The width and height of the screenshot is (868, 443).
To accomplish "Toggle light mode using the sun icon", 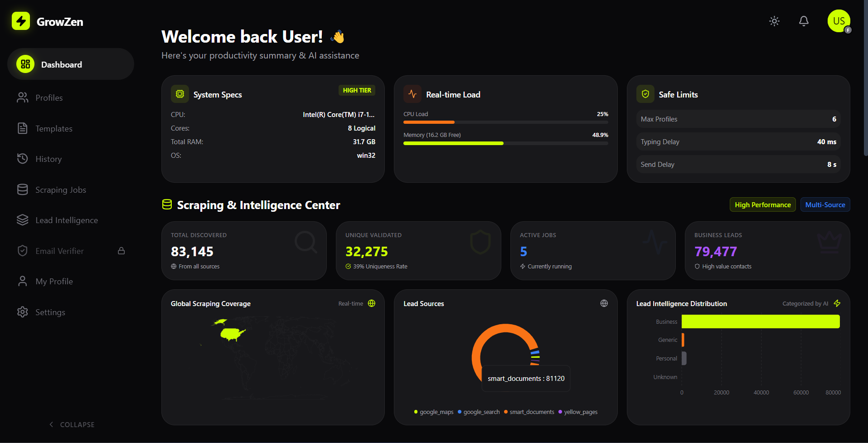I will [774, 21].
